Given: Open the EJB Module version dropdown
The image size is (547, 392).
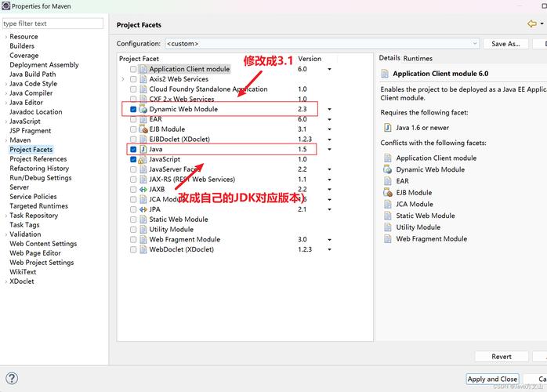Looking at the screenshot, I should (x=329, y=129).
